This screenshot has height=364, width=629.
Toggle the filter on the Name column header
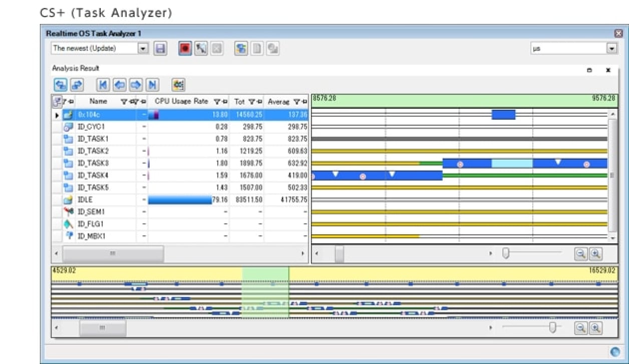[x=125, y=101]
